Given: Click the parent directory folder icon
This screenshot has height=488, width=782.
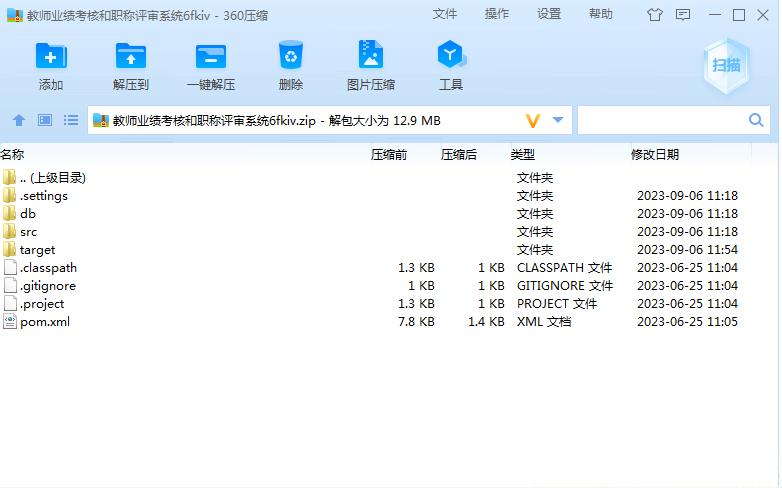Looking at the screenshot, I should point(9,177).
